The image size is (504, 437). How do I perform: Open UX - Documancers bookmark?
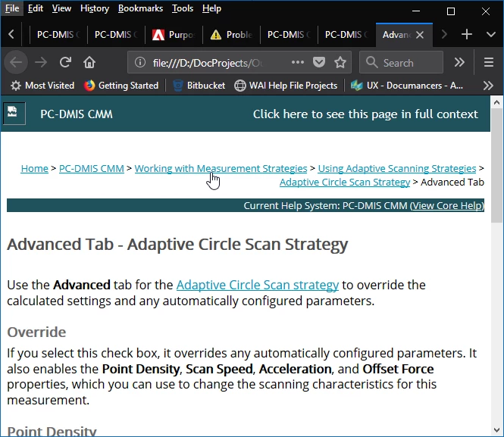pos(406,86)
